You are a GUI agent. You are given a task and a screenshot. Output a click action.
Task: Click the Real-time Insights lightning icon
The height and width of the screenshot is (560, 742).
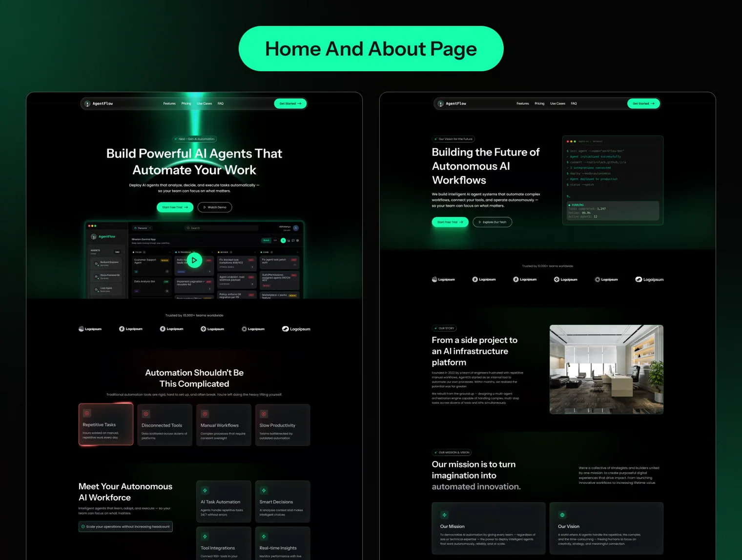pyautogui.click(x=264, y=537)
